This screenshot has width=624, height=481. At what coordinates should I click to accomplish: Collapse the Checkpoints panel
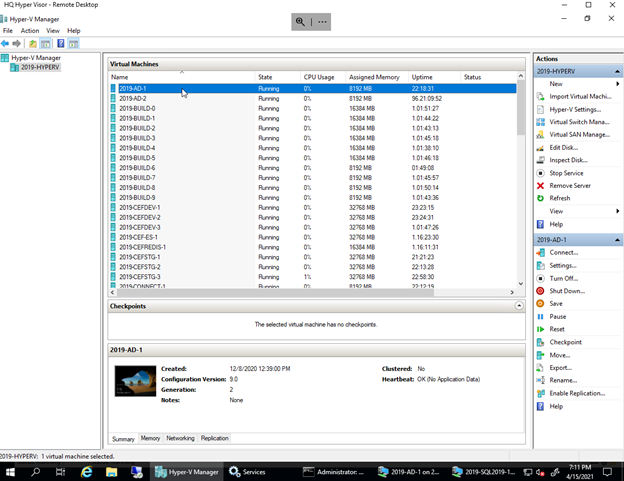pos(519,306)
